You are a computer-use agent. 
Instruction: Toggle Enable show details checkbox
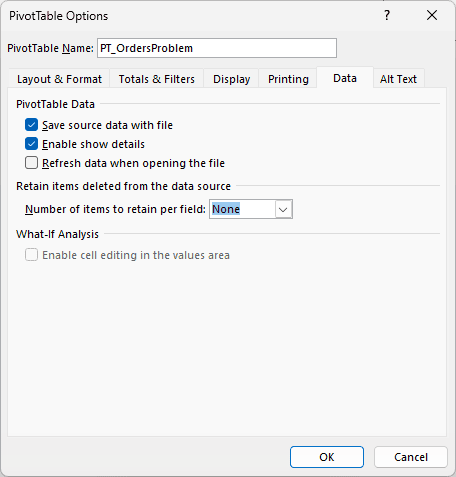coord(31,144)
